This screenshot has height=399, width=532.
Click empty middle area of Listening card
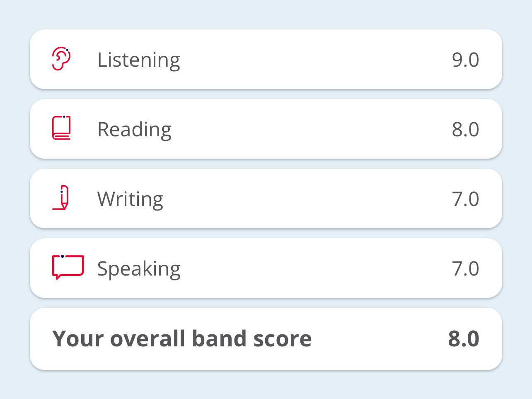(x=315, y=60)
